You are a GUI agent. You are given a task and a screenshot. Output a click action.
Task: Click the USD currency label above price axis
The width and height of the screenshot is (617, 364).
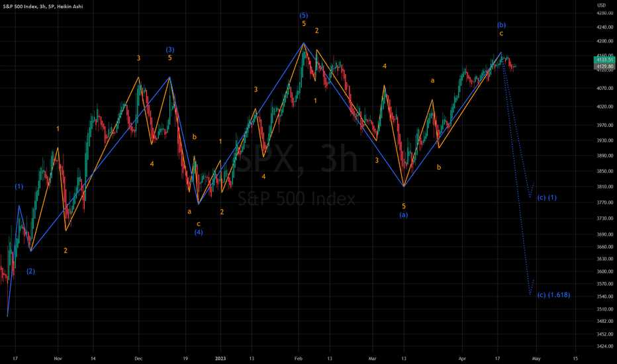pyautogui.click(x=601, y=5)
